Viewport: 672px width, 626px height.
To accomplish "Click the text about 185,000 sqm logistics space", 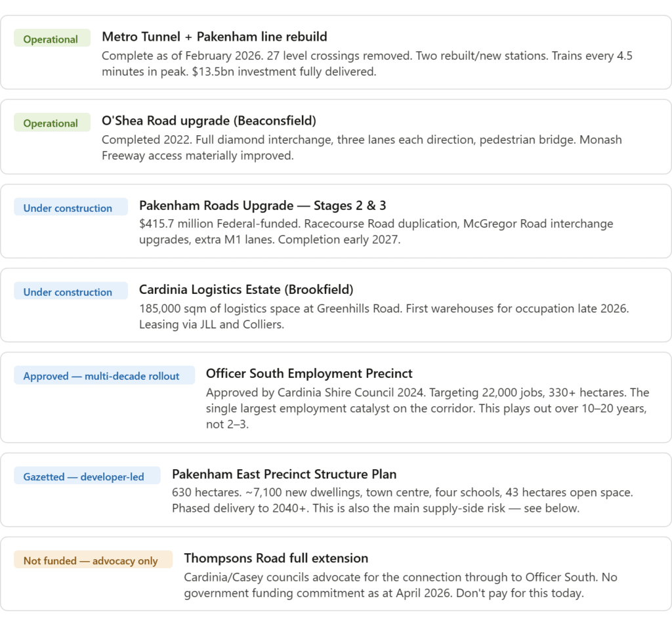I will 384,316.
